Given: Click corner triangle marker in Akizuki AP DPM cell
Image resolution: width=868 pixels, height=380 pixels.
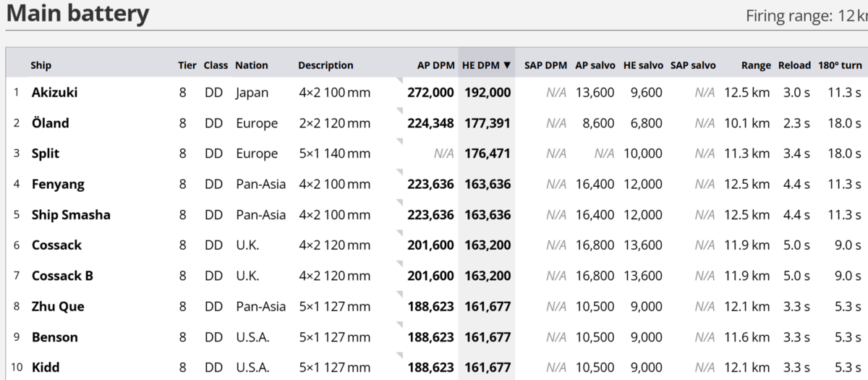Looking at the screenshot, I should (x=399, y=80).
